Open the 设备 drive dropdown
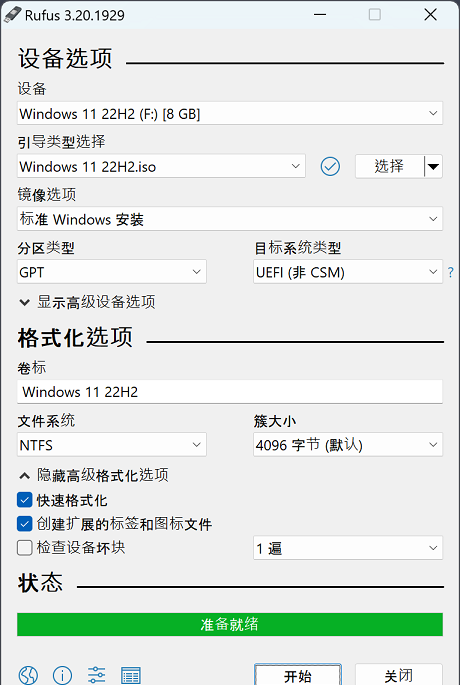 [230, 114]
